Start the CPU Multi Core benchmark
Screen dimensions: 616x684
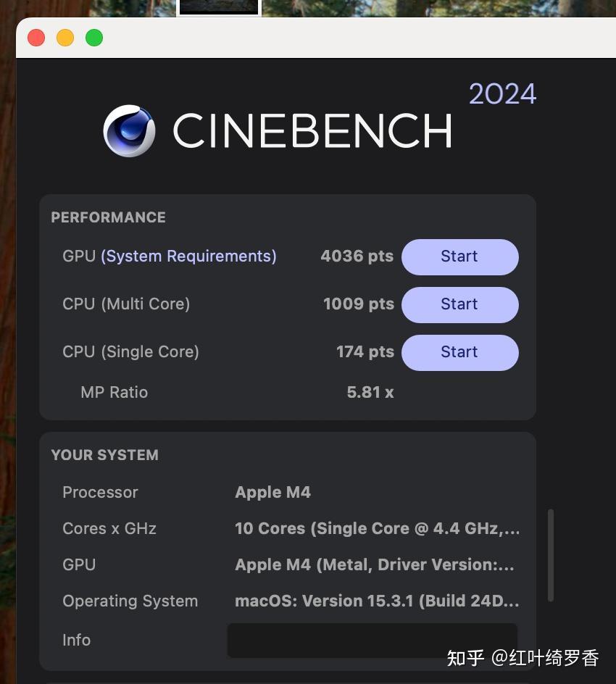459,304
